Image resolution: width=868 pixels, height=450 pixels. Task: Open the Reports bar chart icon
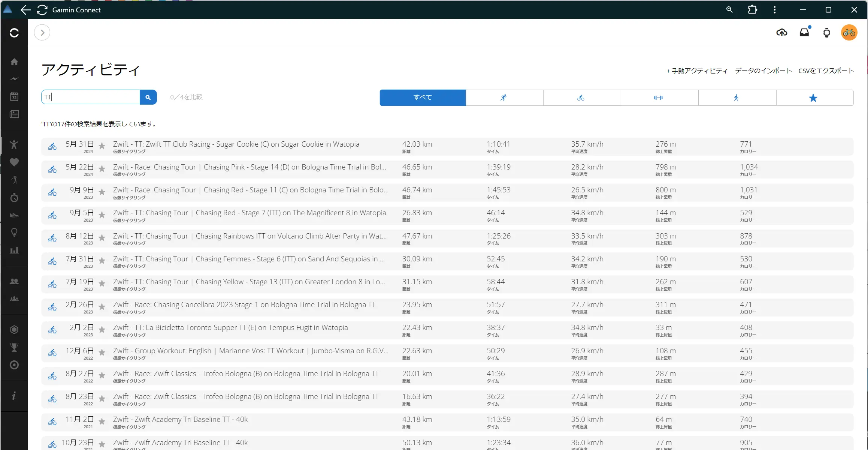[14, 250]
